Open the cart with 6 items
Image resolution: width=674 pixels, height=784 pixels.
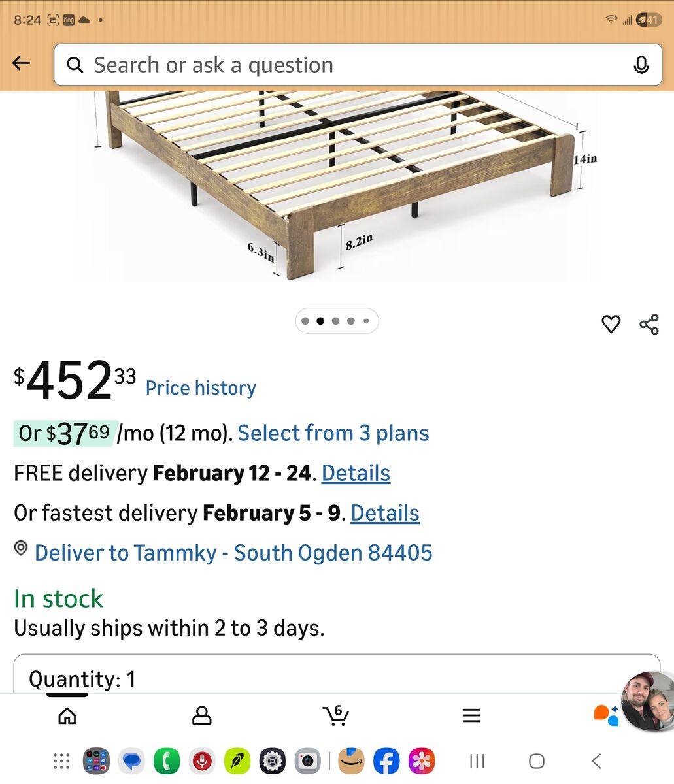[x=336, y=715]
